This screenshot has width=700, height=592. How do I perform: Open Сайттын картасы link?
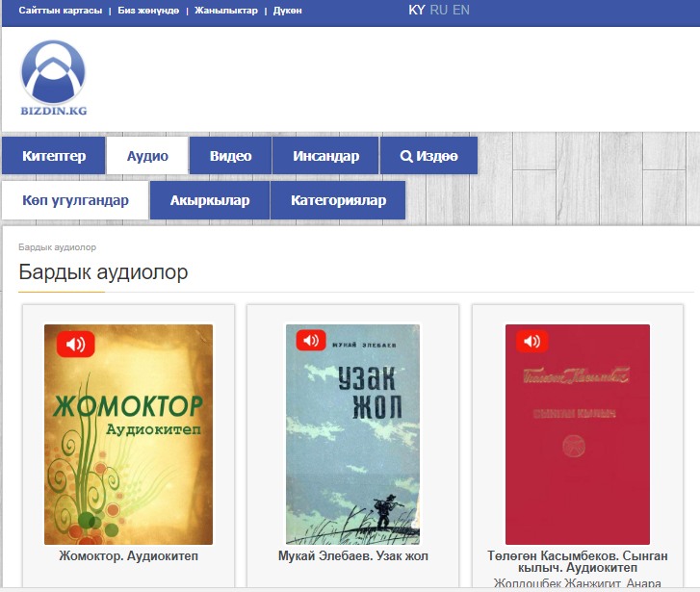point(60,11)
